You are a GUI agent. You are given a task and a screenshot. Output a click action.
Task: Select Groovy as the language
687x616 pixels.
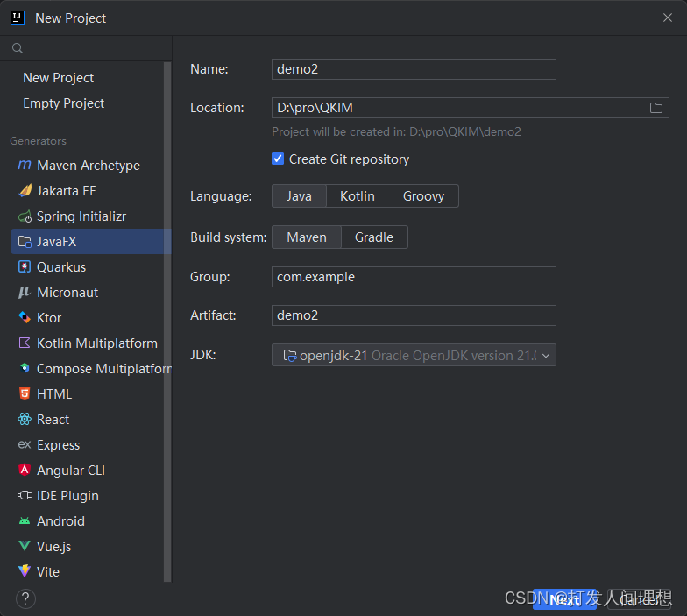point(424,196)
